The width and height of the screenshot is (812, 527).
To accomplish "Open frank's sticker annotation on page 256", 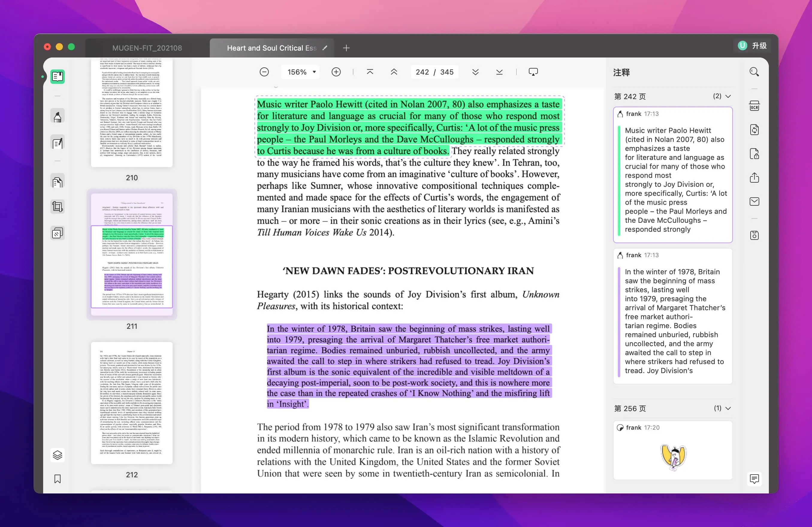I will (x=672, y=450).
